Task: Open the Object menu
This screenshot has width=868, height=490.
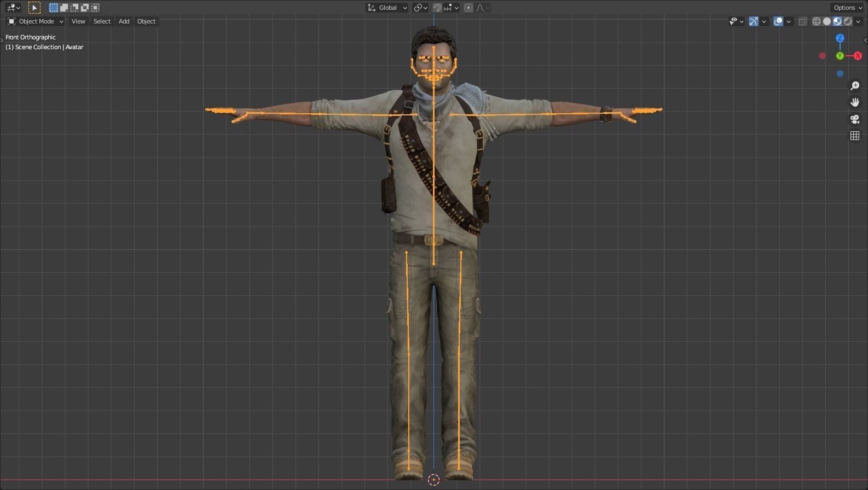Action: point(146,21)
